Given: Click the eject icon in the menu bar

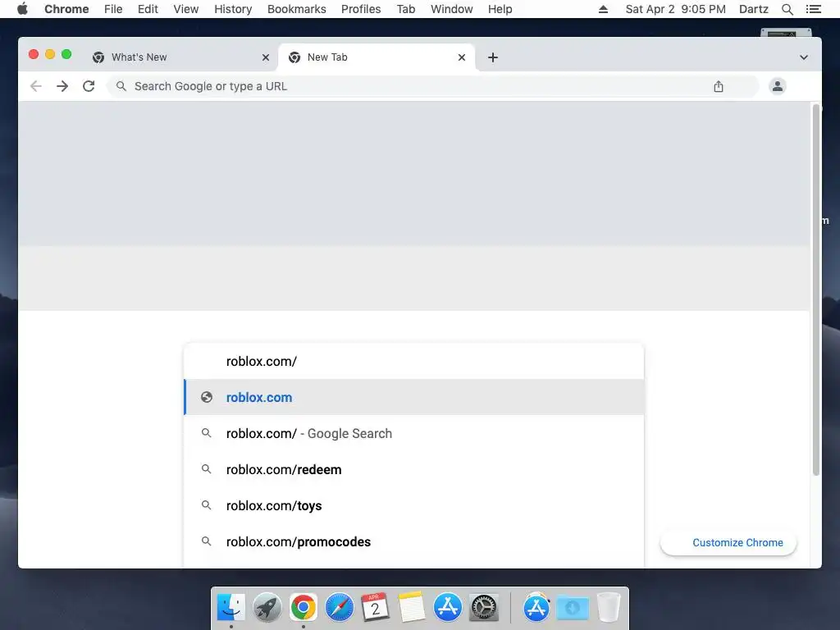Looking at the screenshot, I should (x=603, y=9).
